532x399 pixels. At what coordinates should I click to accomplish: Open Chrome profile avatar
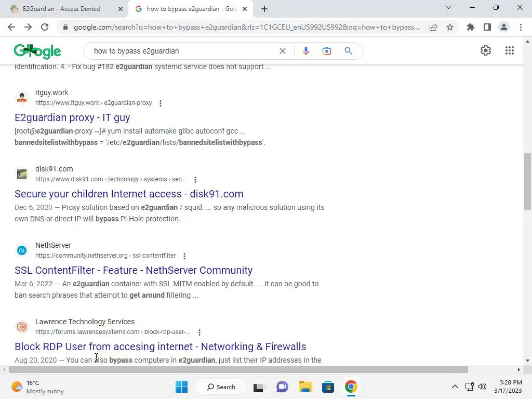click(504, 27)
